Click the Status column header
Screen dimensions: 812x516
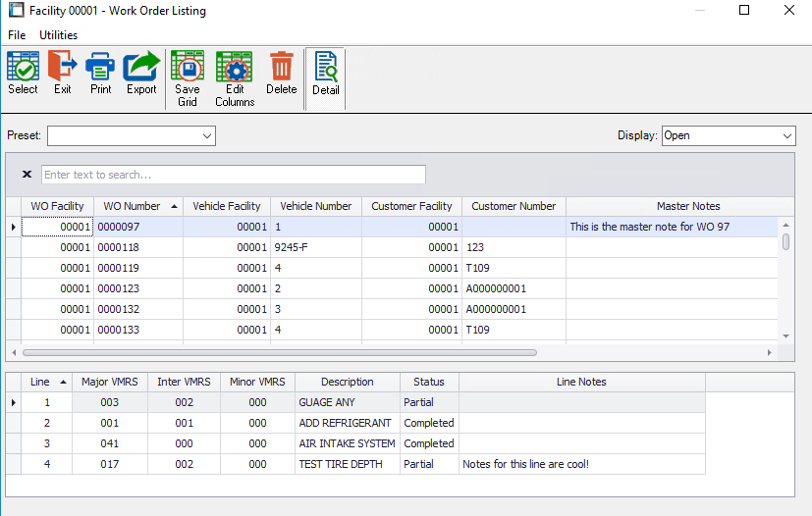[x=428, y=382]
